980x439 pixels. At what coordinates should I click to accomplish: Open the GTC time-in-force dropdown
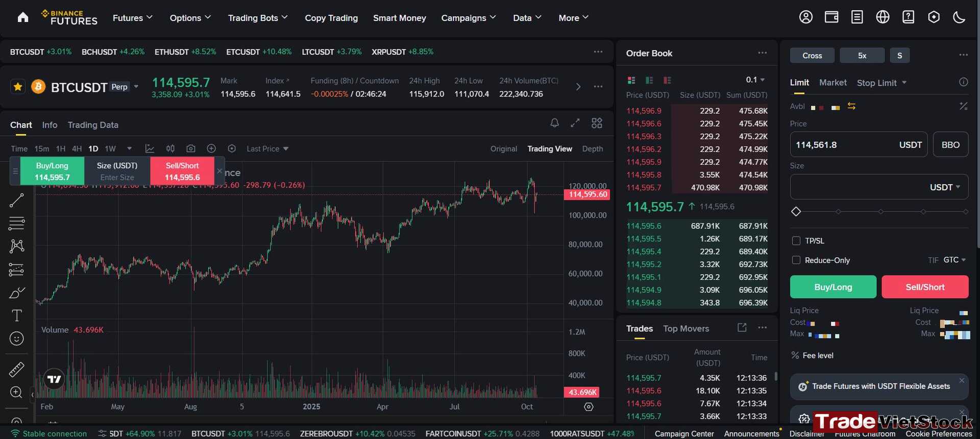954,260
